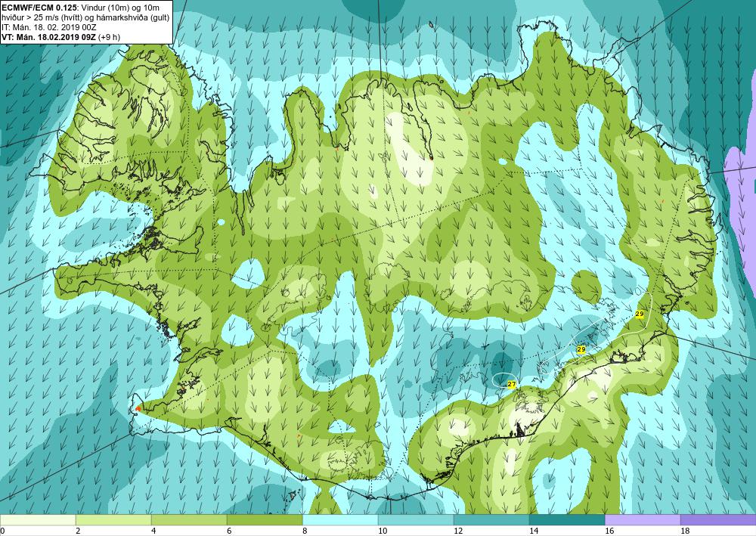
Task: Select the light teal 10–12 legend swatch
Action: coord(416,519)
